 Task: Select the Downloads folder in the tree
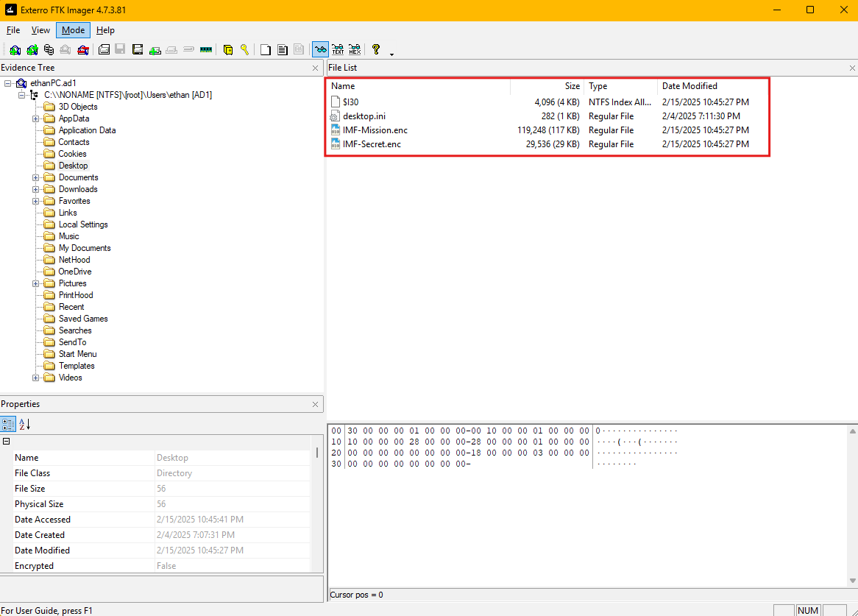coord(78,189)
